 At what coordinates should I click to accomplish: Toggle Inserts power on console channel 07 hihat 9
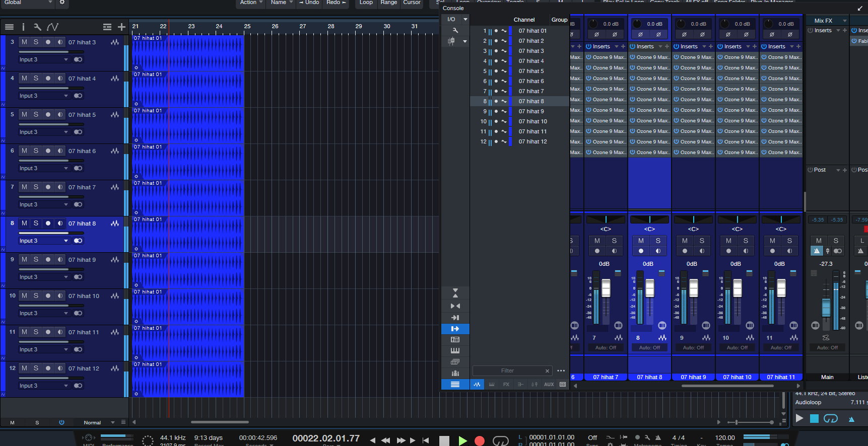coord(676,46)
